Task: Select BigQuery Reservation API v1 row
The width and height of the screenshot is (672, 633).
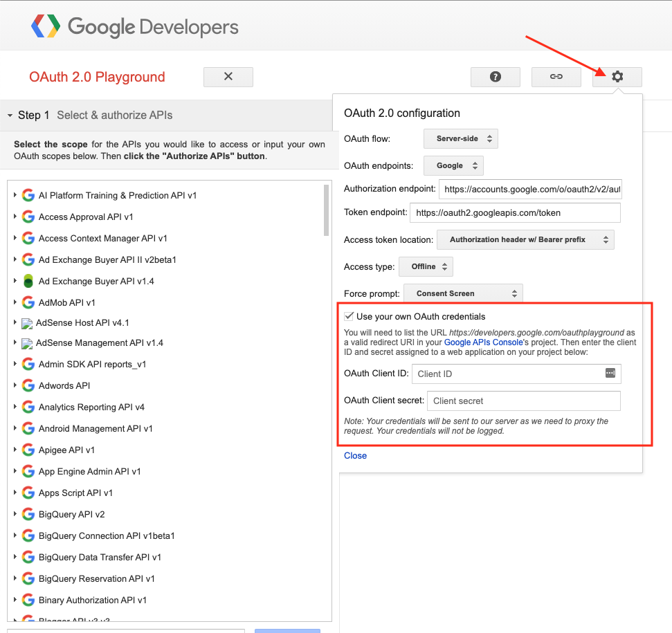Action: coord(96,578)
